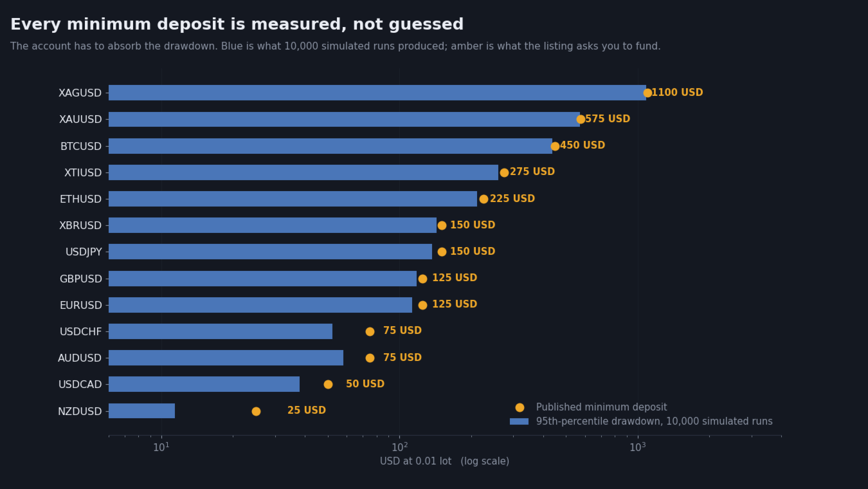Click the ETHUSD amber marker dot
Viewport: 868px width, 489px height.
pyautogui.click(x=484, y=199)
